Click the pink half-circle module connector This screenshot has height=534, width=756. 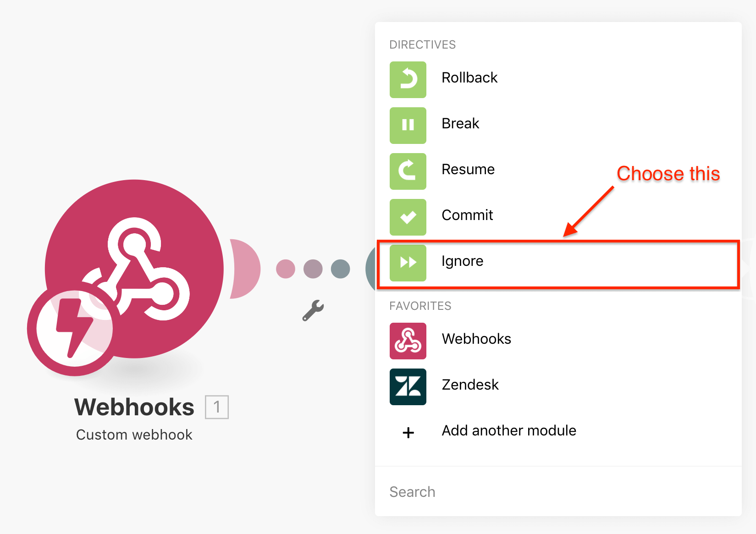245,269
